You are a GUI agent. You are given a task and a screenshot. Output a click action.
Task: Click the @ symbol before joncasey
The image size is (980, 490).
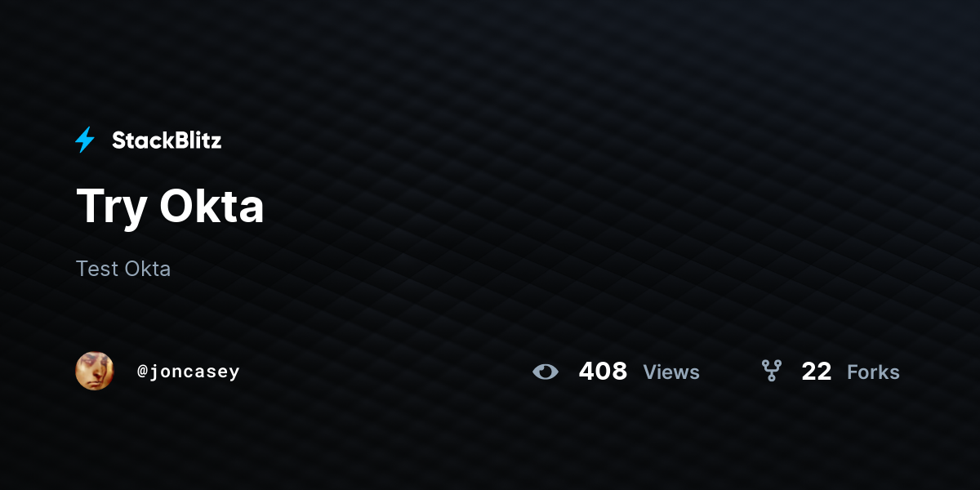point(142,372)
